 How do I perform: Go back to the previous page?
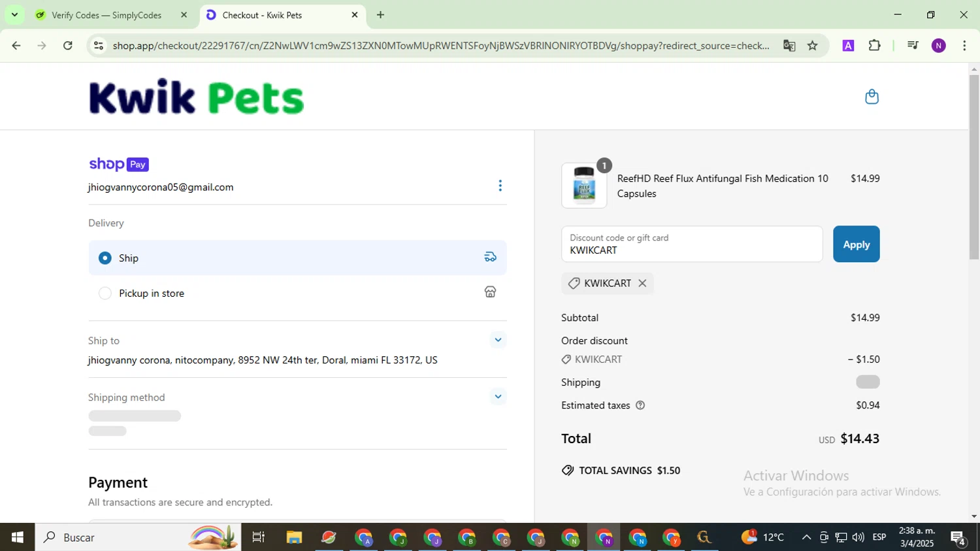point(16,46)
